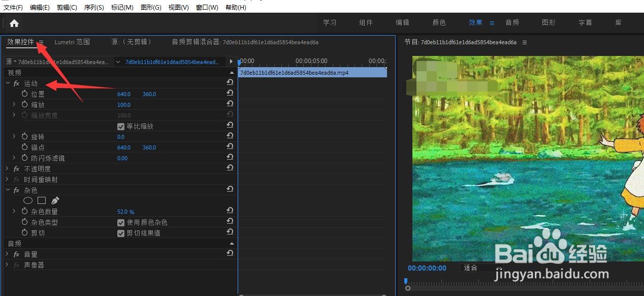Switch to the Lumetri 范围 tab
This screenshot has height=296, width=644.
click(x=72, y=42)
